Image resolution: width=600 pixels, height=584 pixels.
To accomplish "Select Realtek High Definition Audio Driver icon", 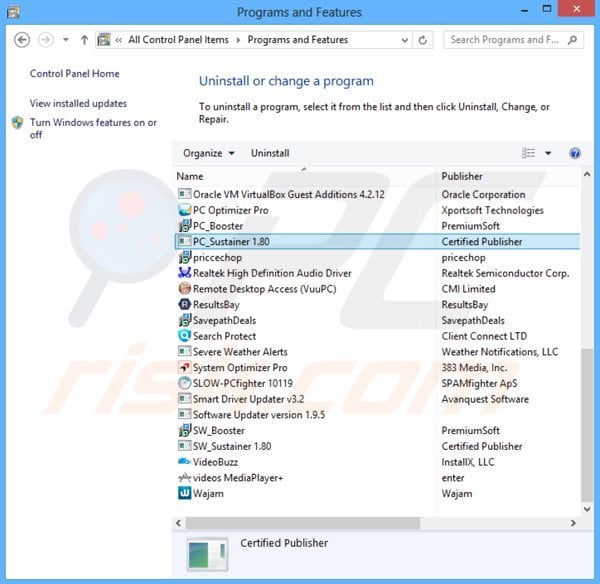I will pyautogui.click(x=184, y=272).
